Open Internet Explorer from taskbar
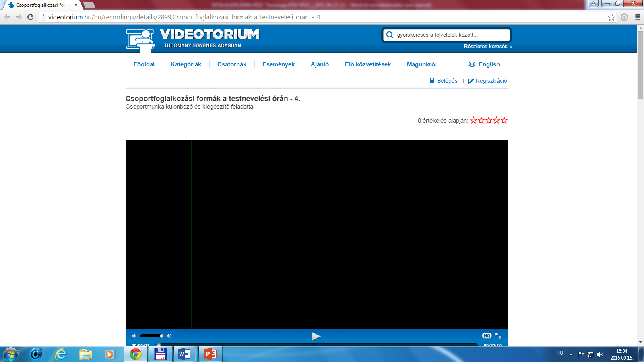Image resolution: width=644 pixels, height=362 pixels. coord(61,354)
